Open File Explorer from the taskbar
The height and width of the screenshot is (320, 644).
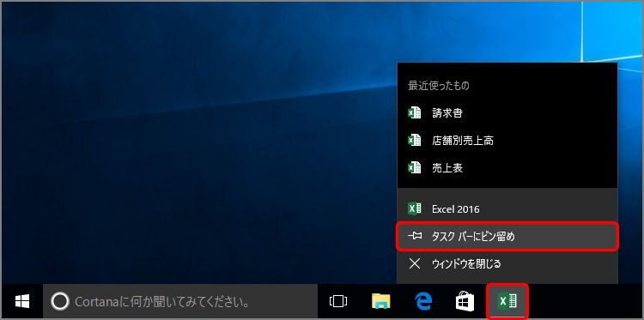coord(380,302)
